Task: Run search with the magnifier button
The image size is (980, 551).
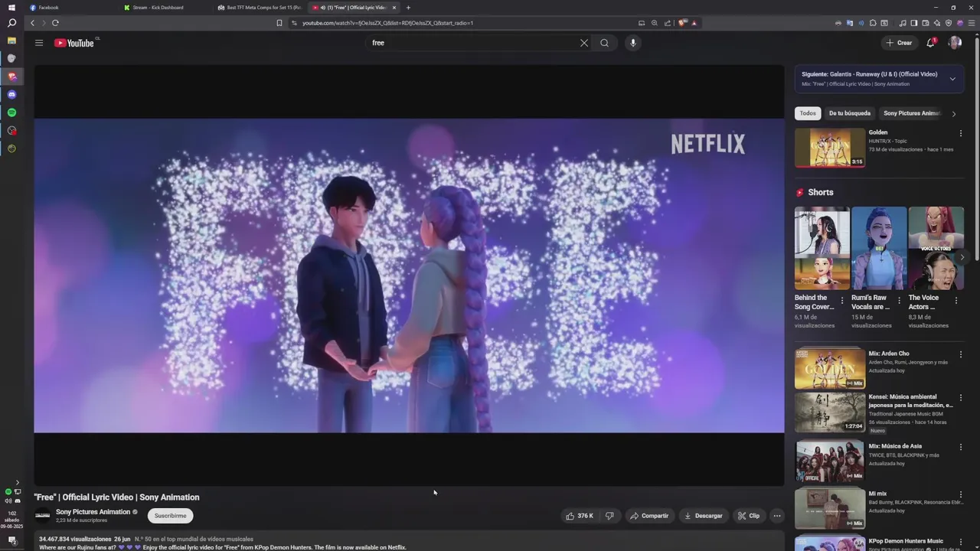Action: coord(604,43)
